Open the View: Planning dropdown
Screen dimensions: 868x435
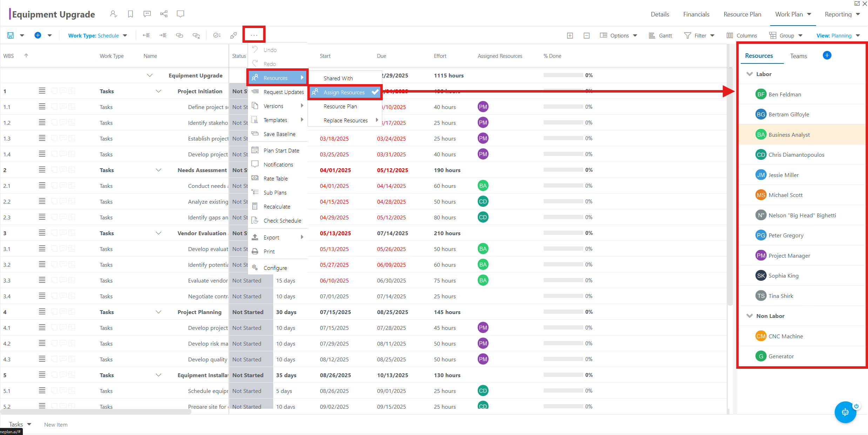click(838, 36)
